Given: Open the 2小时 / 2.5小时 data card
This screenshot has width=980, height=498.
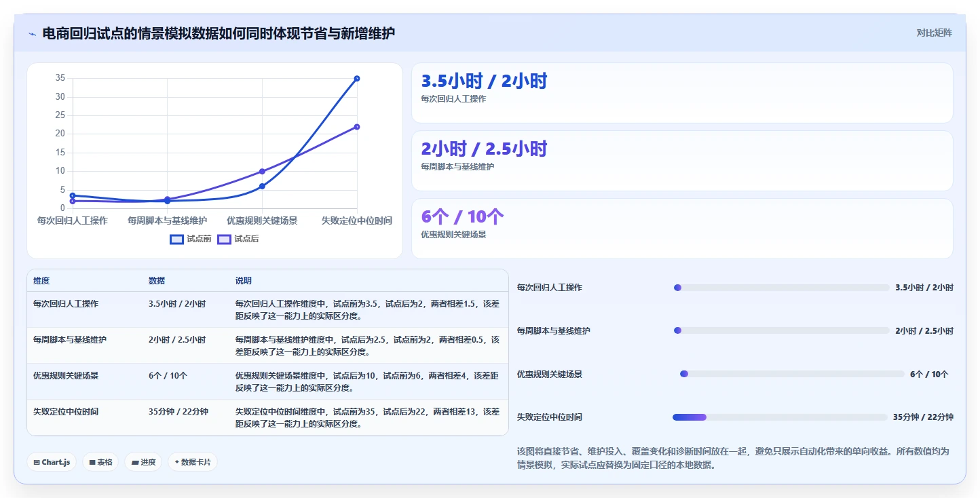Looking at the screenshot, I should (x=682, y=161).
